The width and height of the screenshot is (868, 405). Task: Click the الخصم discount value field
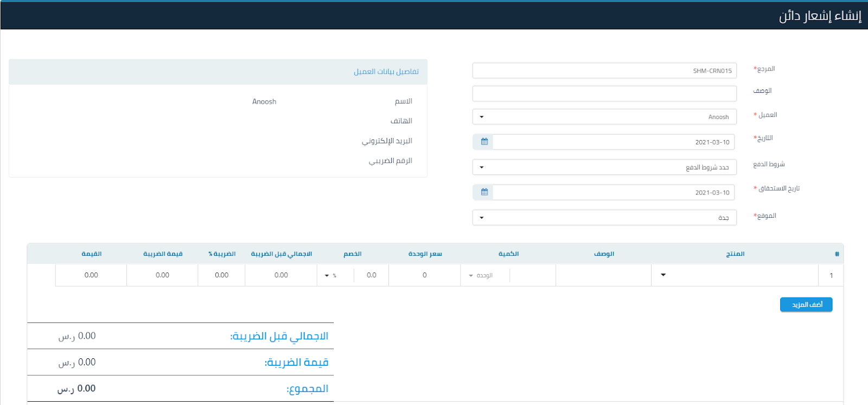click(371, 275)
